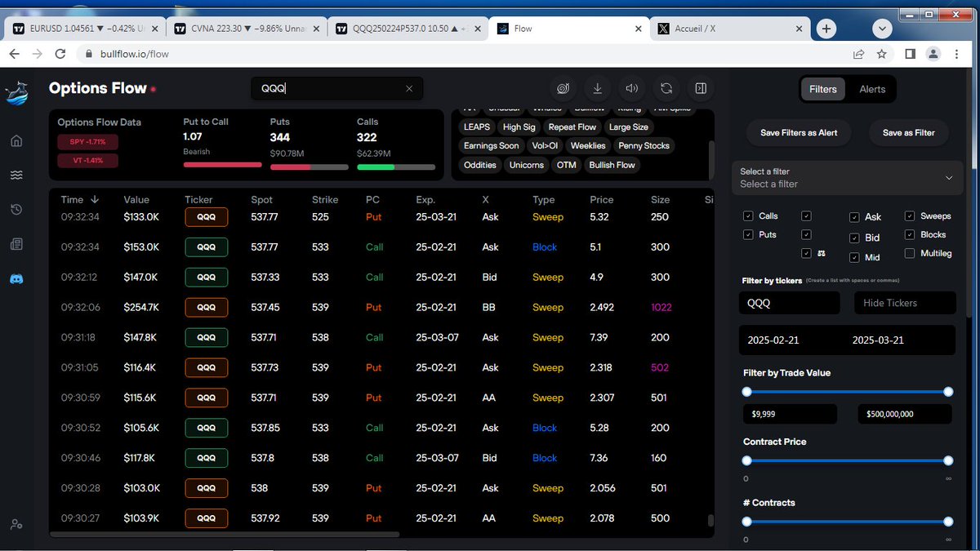980x551 pixels.
Task: Select the Bullish Flow filter tag
Action: (x=612, y=165)
